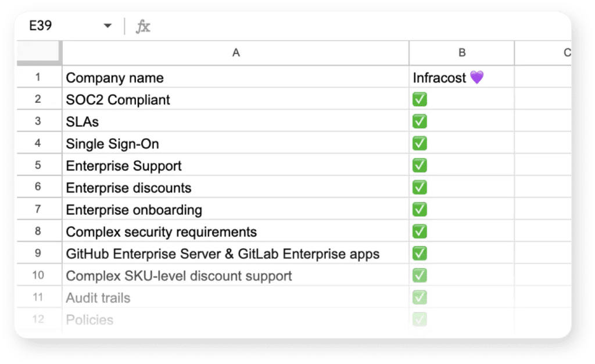
Task: Click the 'SOC2 Compliant' cell
Action: coord(236,99)
